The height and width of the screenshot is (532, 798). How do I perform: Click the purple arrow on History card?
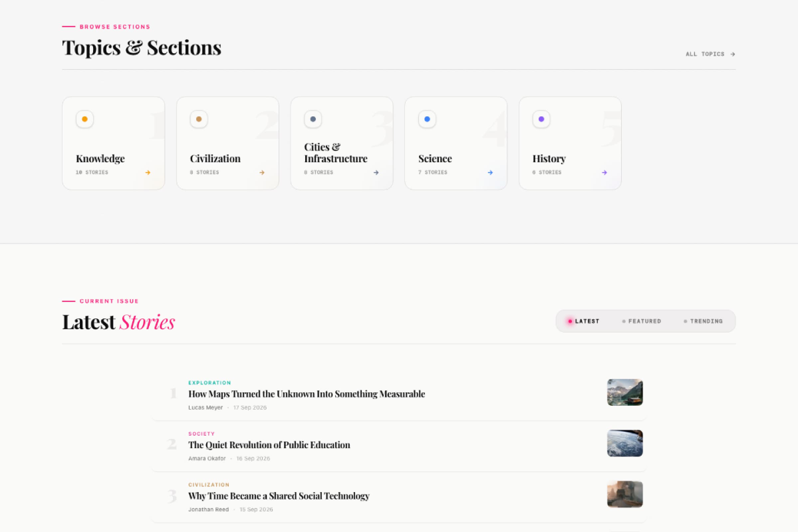point(604,172)
